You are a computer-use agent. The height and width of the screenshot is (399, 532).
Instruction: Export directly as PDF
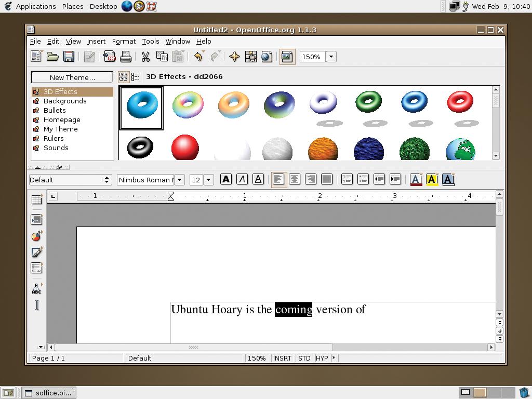click(109, 56)
